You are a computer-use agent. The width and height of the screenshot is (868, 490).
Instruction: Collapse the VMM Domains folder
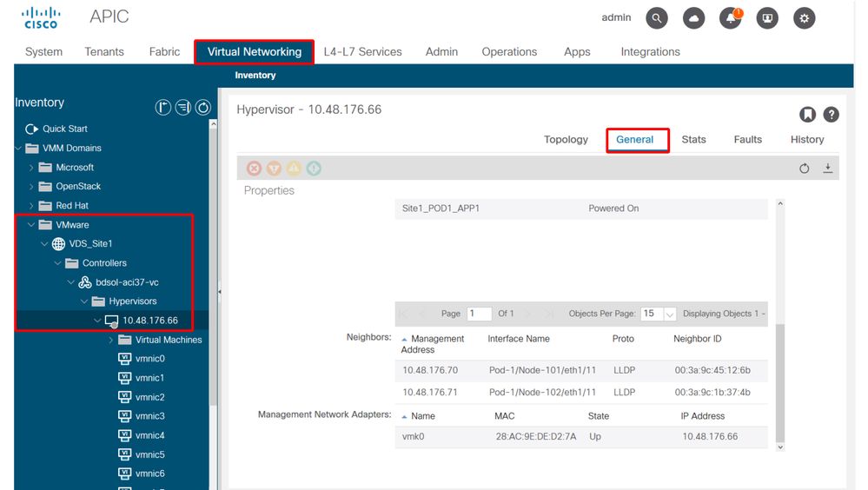pyautogui.click(x=18, y=148)
